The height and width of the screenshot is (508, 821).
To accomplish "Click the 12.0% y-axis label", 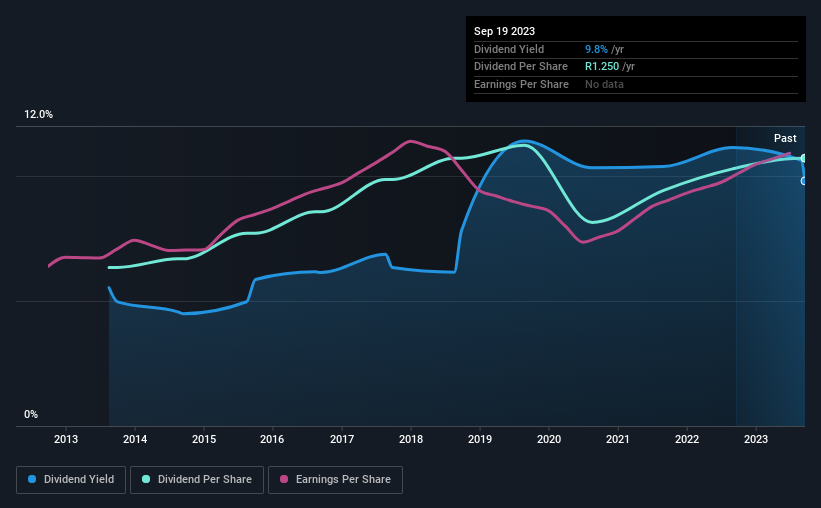I will click(38, 114).
